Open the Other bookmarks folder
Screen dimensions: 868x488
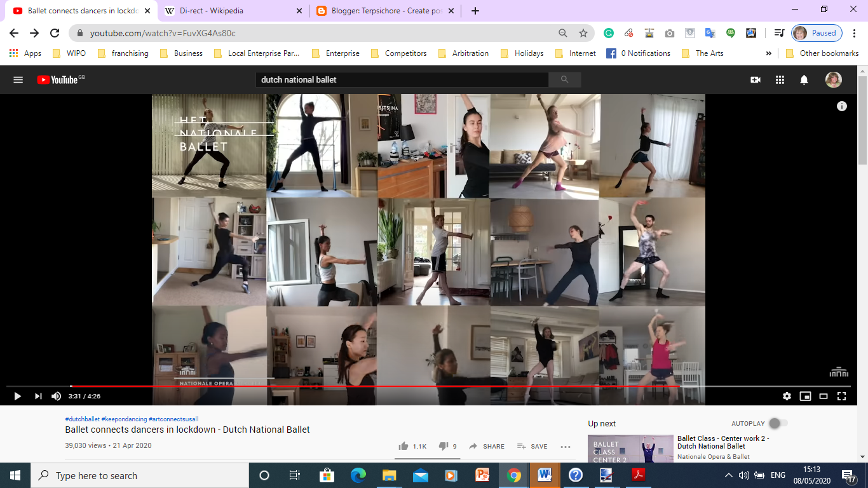click(822, 53)
